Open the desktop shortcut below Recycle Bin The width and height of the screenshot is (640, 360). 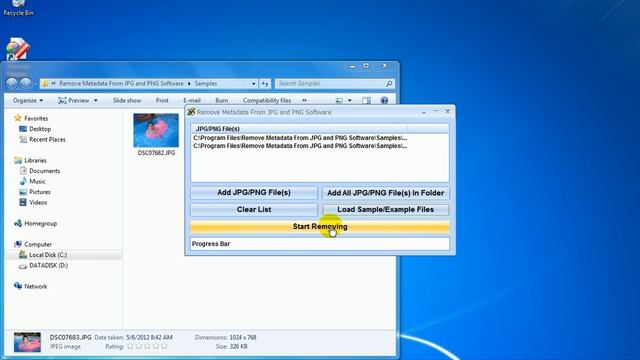[18, 50]
